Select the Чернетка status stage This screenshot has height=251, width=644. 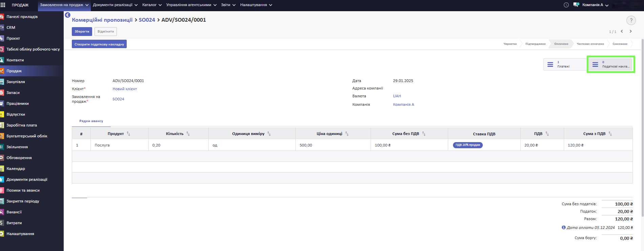pos(510,44)
